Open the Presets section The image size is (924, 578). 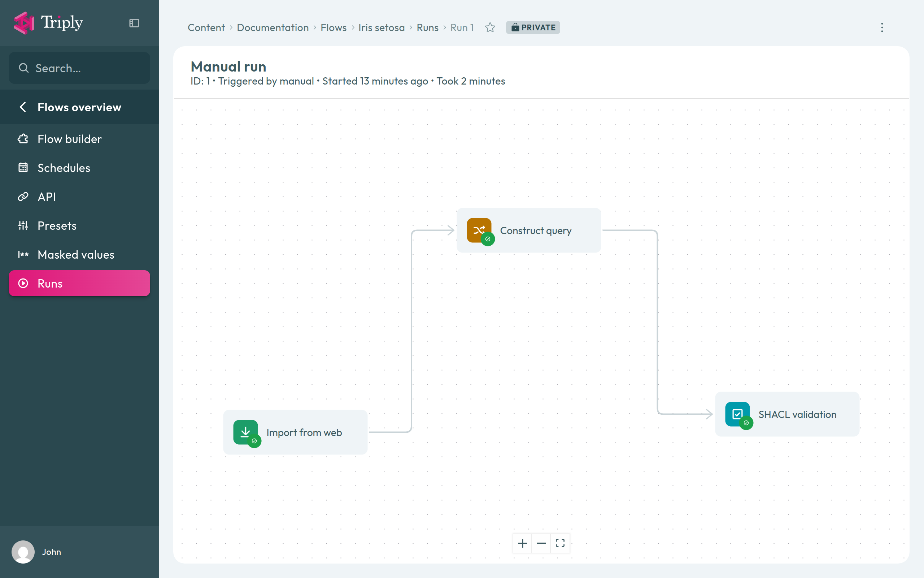[x=79, y=225]
